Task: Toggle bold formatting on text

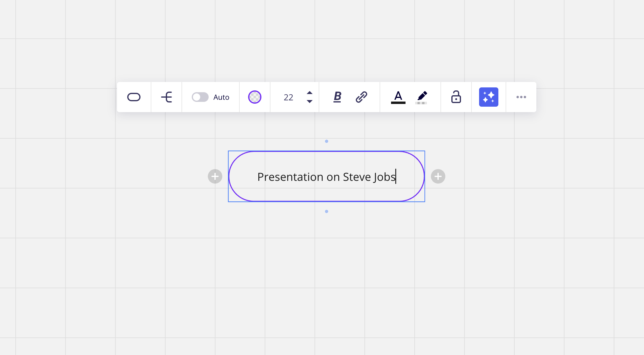Action: point(337,97)
